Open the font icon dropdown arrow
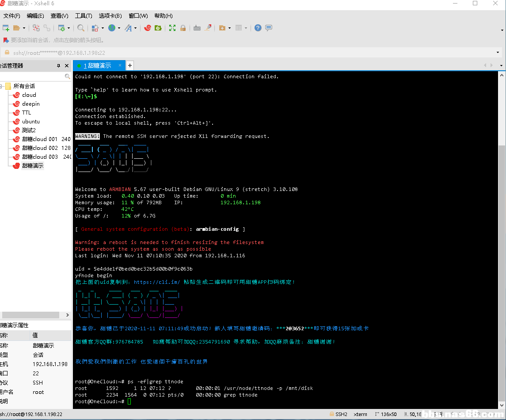 (136, 28)
